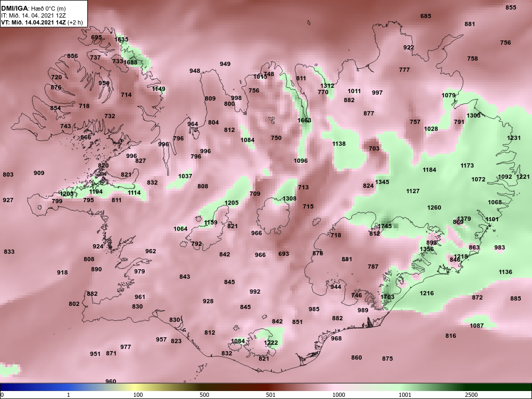The height and width of the screenshot is (399, 532).
Task: Click the map value 928
Action: pos(208,301)
